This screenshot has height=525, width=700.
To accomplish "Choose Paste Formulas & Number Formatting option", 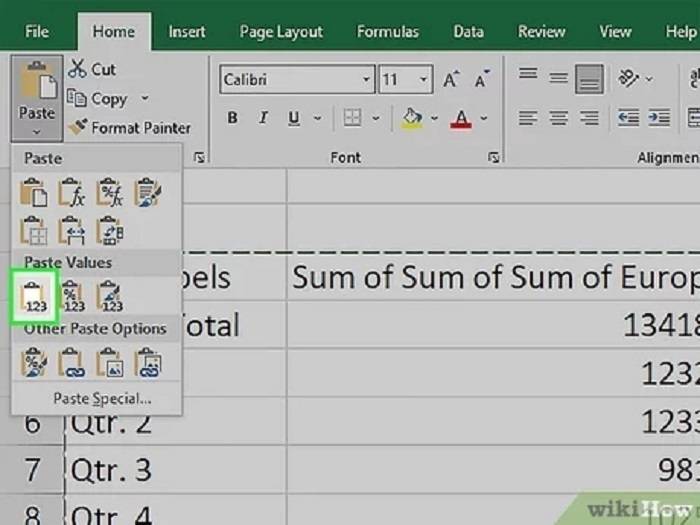I will (x=110, y=192).
